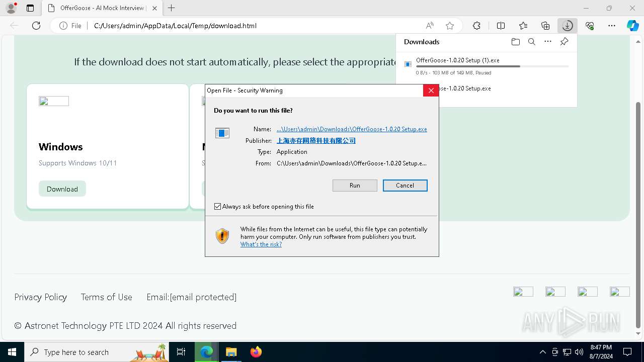This screenshot has height=362, width=644.
Task: Open more options in Downloads panel
Action: [x=548, y=42]
